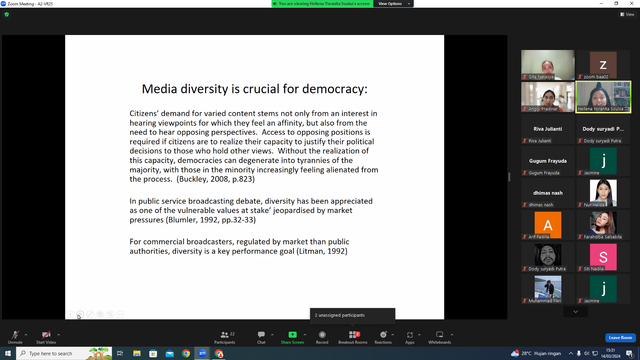This screenshot has height=360, width=640.
Task: Click the system clock showing 15:31
Action: tap(611, 353)
